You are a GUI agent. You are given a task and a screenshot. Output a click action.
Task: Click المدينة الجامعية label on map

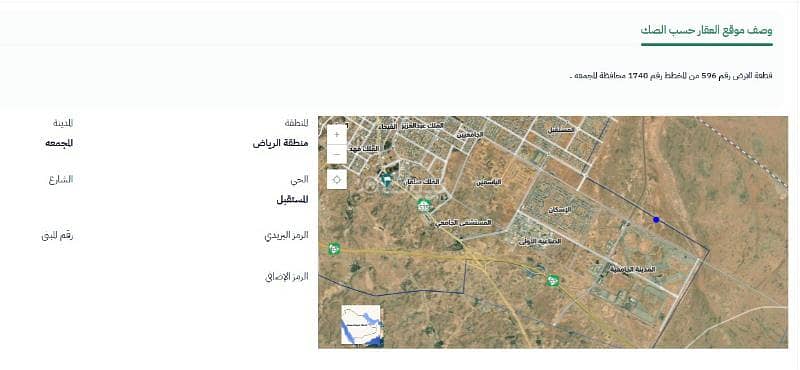coord(633,268)
